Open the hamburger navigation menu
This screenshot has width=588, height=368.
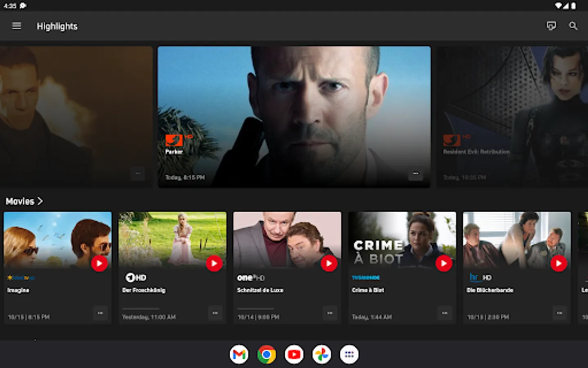coord(16,26)
